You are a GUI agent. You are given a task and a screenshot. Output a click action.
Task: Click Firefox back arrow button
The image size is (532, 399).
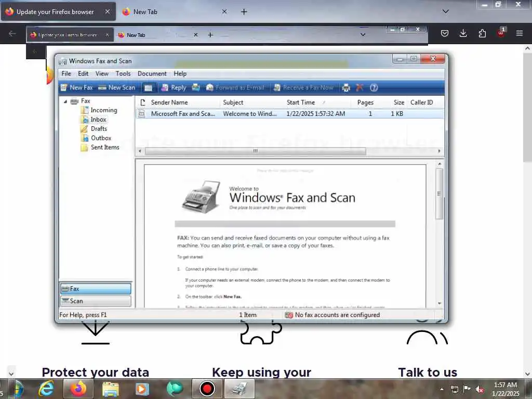12,33
